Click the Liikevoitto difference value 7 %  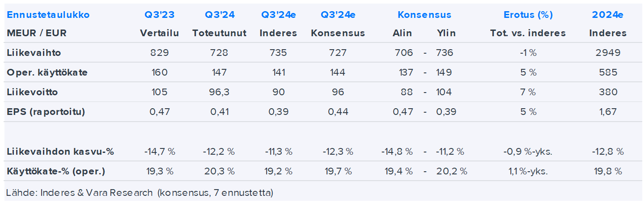(x=528, y=92)
